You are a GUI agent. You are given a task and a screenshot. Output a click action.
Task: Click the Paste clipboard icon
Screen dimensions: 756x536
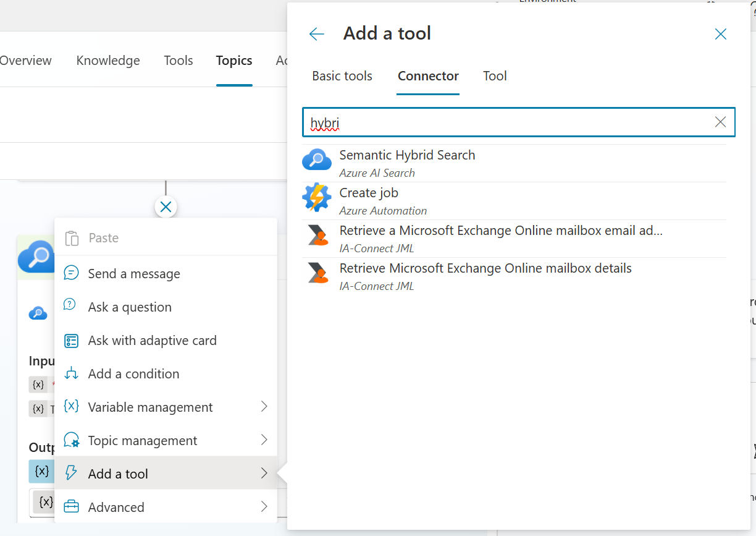click(x=72, y=238)
